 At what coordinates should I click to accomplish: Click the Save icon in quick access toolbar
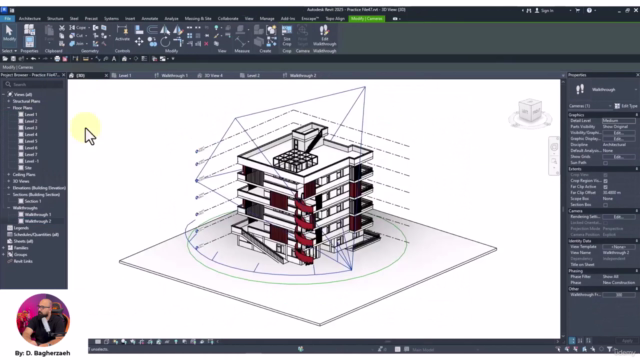click(x=13, y=59)
